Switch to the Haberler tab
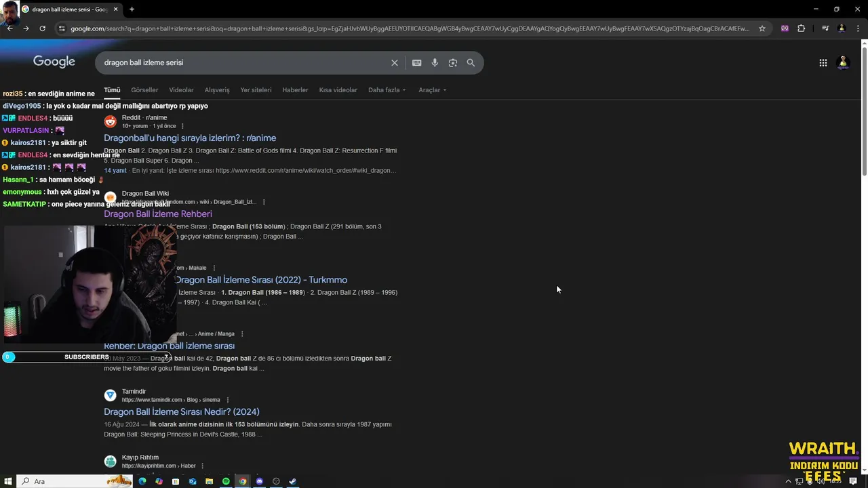Screen dimensions: 868x488 (x=295, y=89)
